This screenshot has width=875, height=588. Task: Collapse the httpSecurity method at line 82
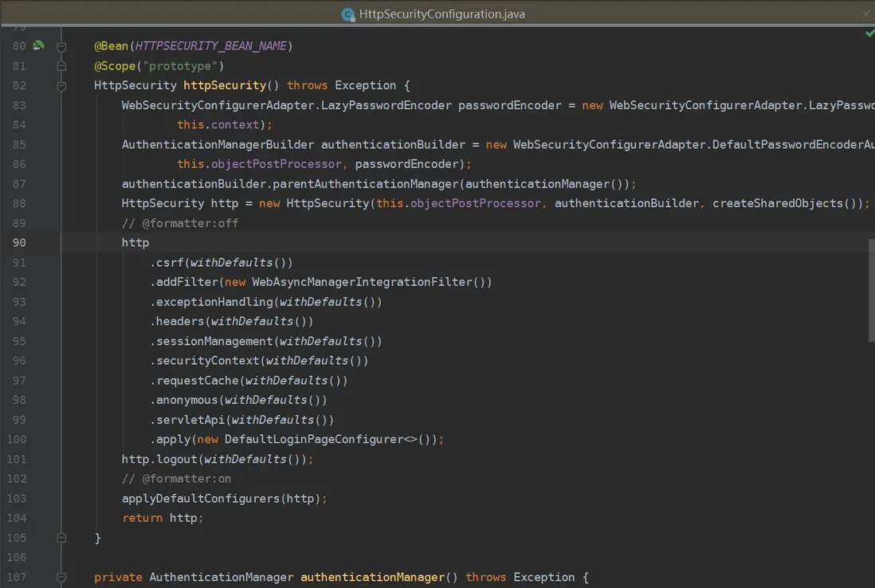point(61,85)
